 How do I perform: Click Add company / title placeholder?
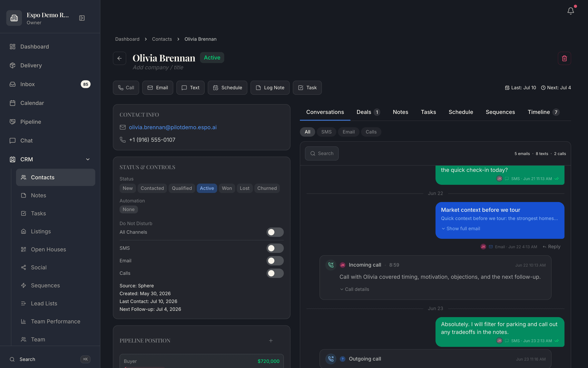158,67
